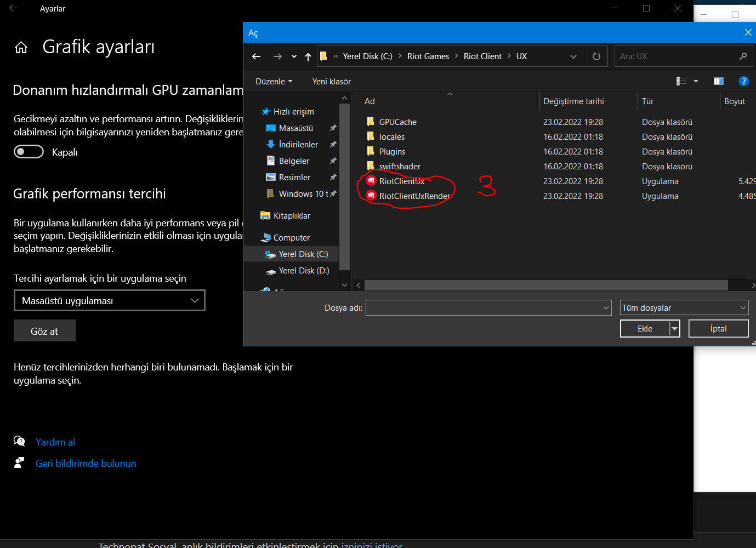Click the Yardım al chat icon
The image size is (756, 548).
[x=19, y=441]
